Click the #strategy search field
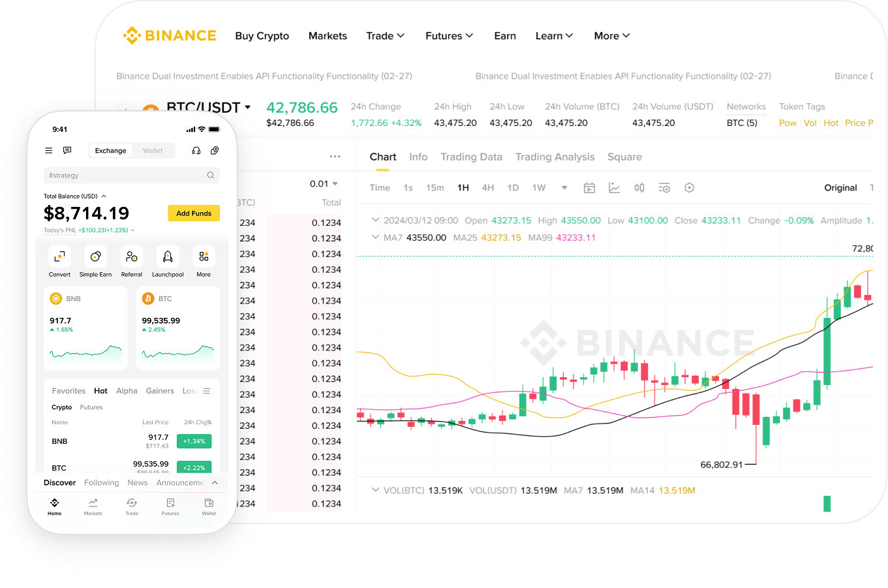888x588 pixels. point(132,175)
